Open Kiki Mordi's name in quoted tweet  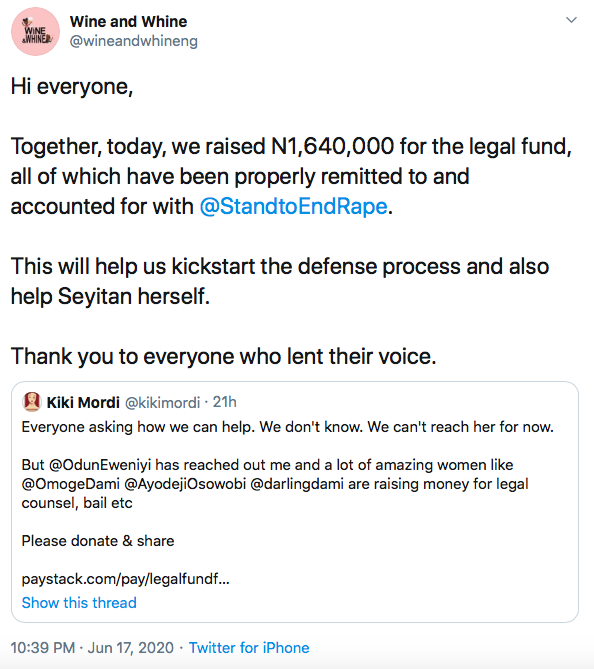(x=83, y=402)
